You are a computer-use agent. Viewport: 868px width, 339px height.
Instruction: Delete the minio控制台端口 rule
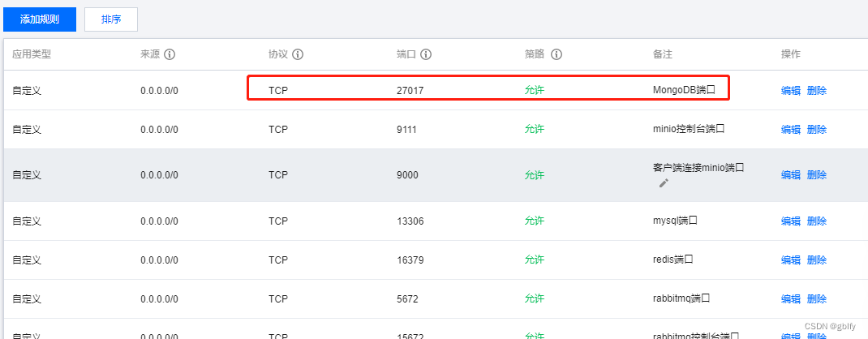817,130
